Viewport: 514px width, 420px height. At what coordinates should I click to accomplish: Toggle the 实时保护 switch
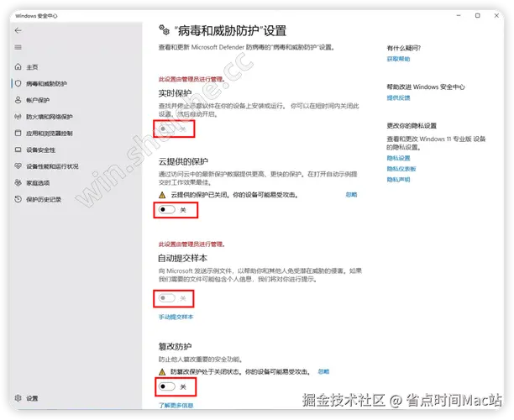point(167,129)
